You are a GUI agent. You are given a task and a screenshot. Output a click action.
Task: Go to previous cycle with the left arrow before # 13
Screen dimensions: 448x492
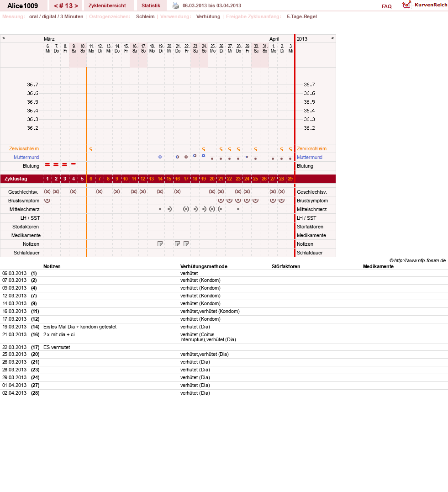click(56, 6)
